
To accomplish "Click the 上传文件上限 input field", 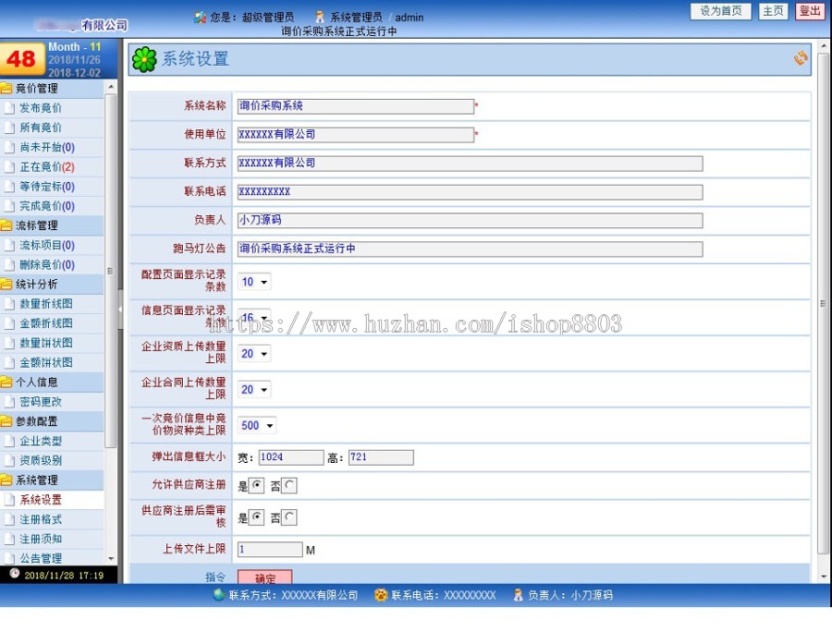I will [x=270, y=550].
